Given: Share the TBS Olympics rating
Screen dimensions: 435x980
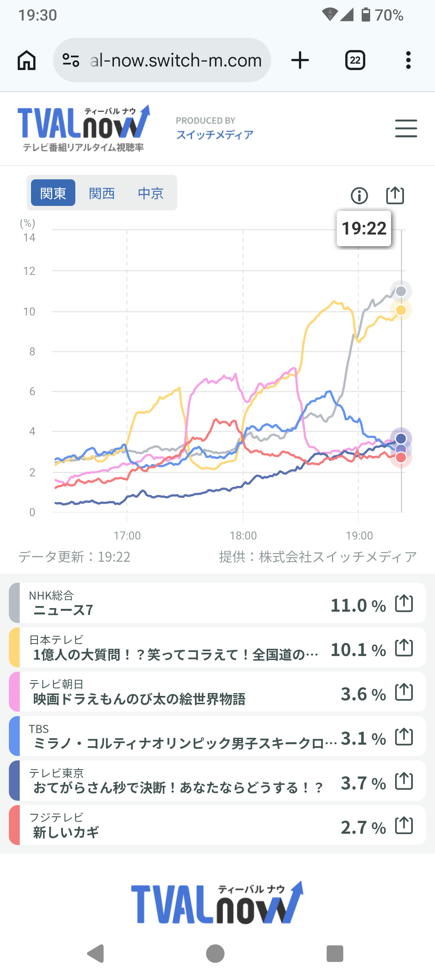Looking at the screenshot, I should 404,737.
